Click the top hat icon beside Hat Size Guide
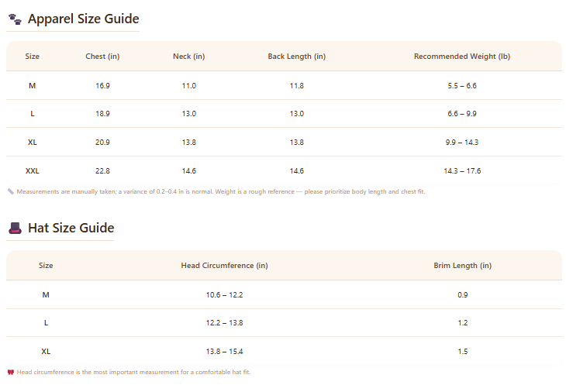 (x=15, y=229)
